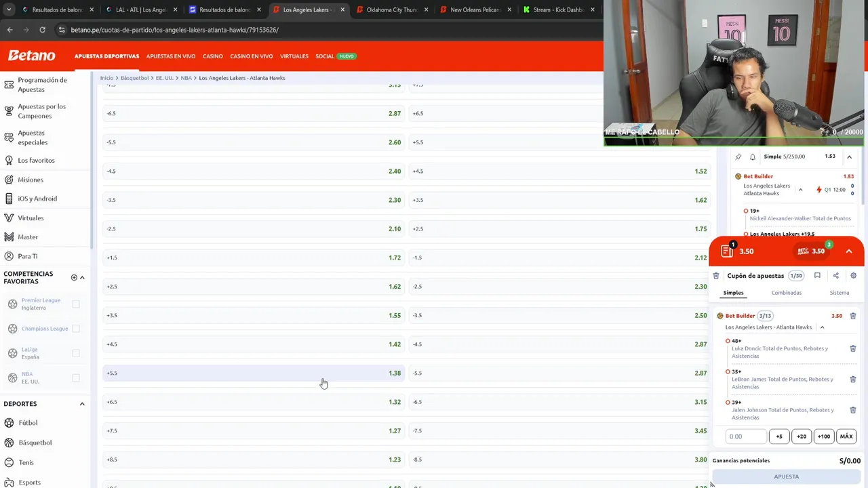Viewport: 868px width, 488px height.
Task: Collapse the orange betslip header chevron
Action: (849, 251)
